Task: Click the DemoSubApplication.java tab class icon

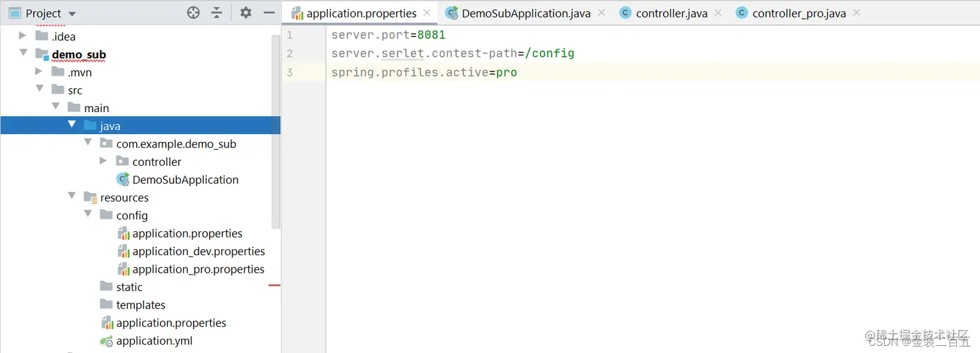Action: click(452, 12)
